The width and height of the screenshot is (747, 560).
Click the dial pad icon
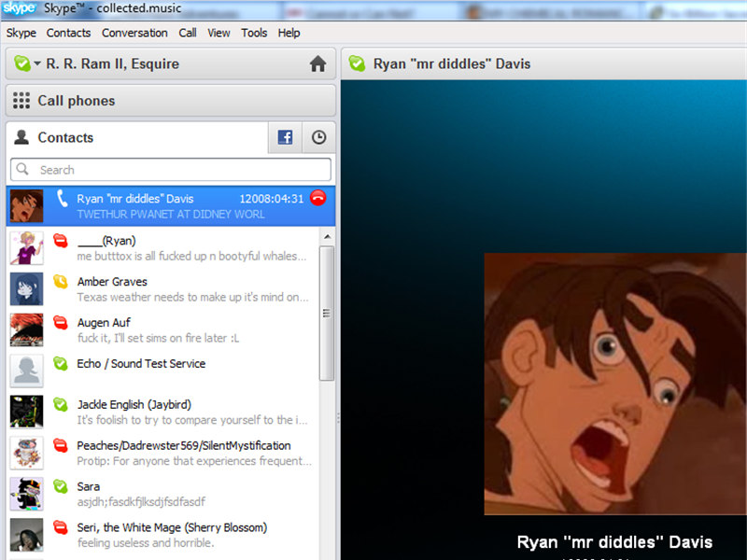pyautogui.click(x=21, y=101)
